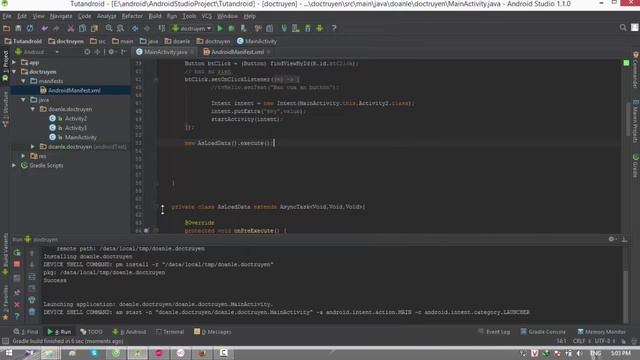
Task: Collapse the java folder node
Action: 23,100
